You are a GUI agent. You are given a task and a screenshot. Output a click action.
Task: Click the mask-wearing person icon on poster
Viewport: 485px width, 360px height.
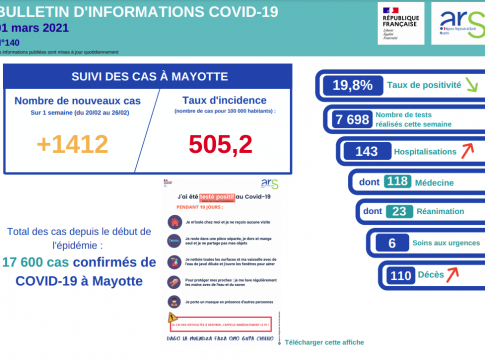pyautogui.click(x=174, y=302)
